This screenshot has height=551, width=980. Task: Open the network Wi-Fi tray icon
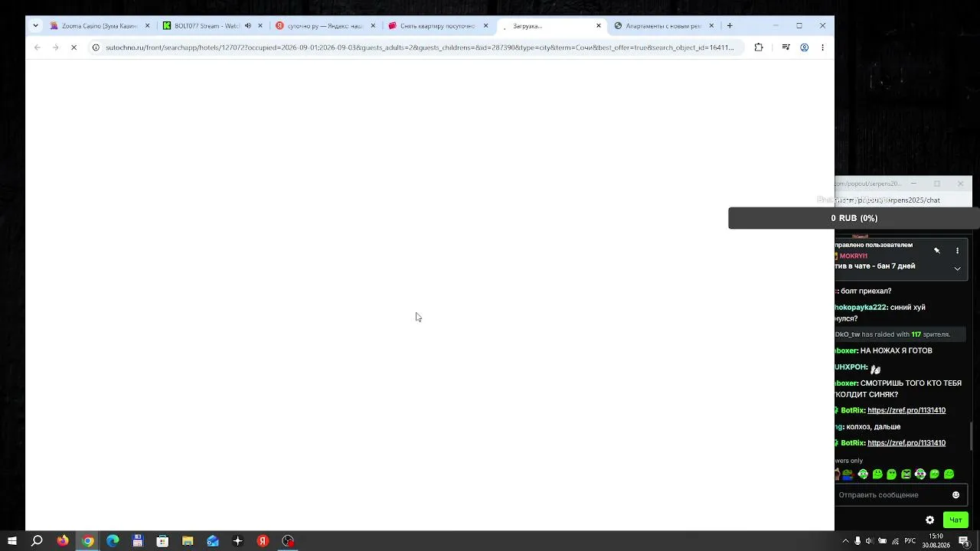895,541
